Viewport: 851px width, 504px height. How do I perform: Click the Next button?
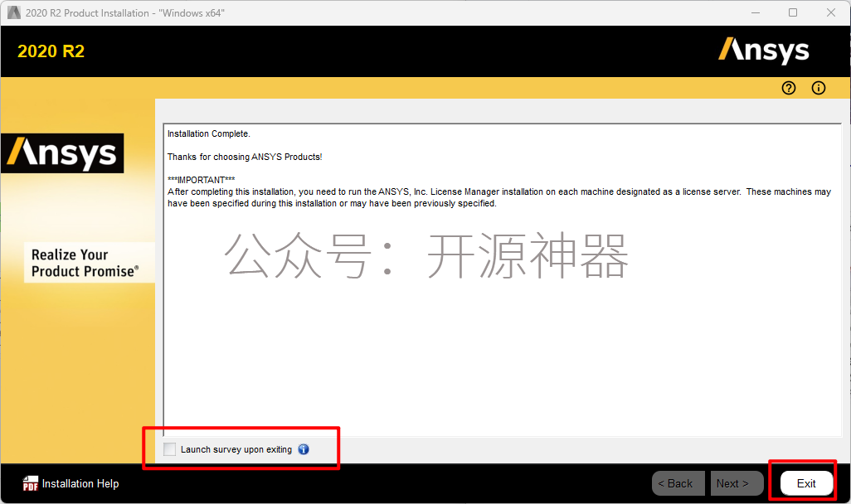click(737, 483)
